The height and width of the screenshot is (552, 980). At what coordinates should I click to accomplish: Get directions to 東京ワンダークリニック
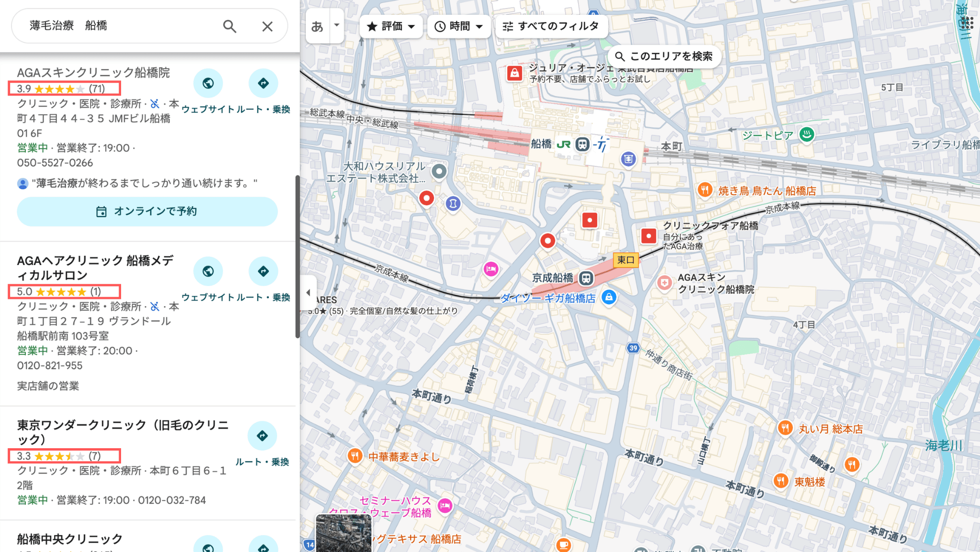pos(262,435)
